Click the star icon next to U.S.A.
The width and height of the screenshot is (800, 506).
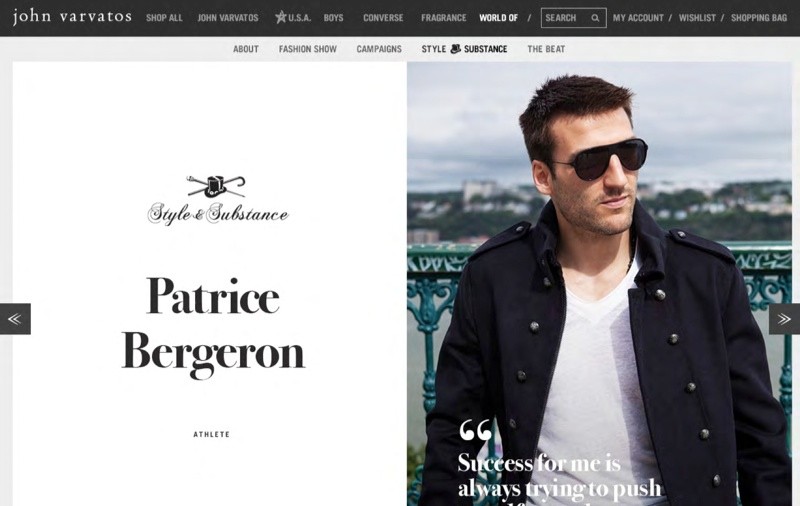[x=281, y=17]
